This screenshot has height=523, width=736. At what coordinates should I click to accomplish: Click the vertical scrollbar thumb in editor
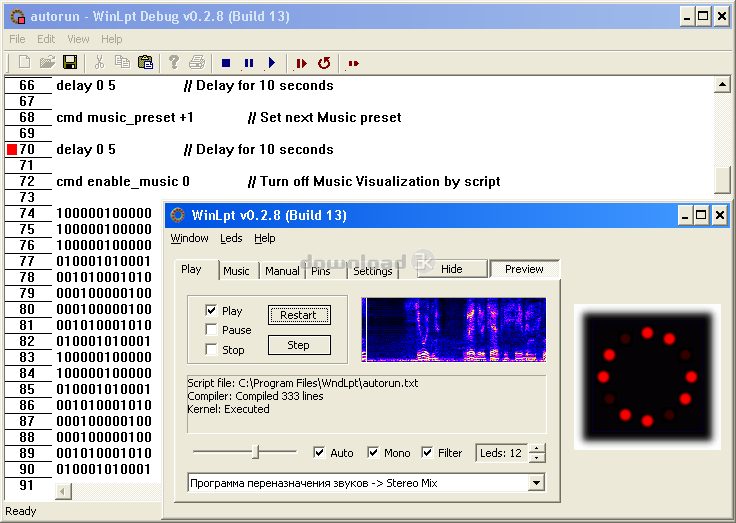(722, 180)
